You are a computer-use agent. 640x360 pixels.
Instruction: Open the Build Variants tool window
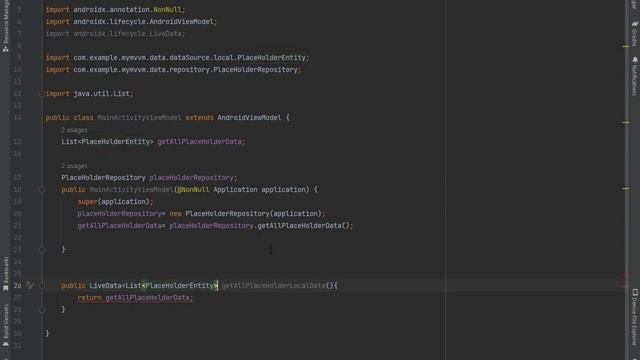(x=6, y=325)
